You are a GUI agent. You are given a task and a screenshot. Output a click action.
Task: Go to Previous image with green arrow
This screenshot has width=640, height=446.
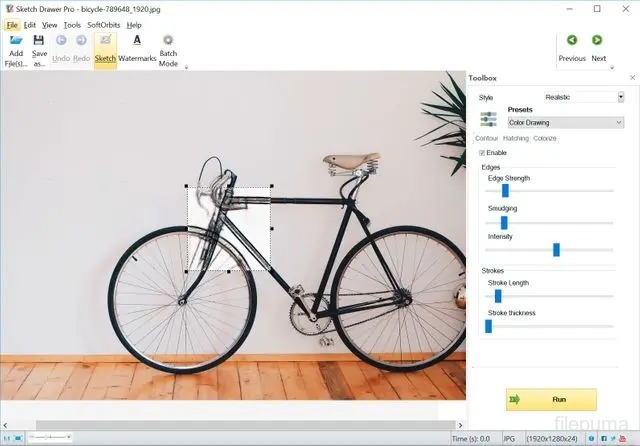pos(572,41)
